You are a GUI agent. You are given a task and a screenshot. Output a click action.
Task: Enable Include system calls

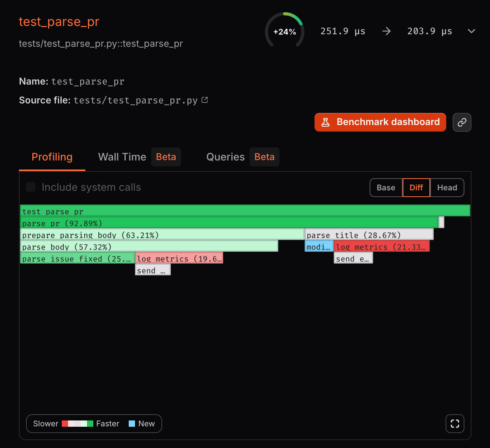point(31,187)
